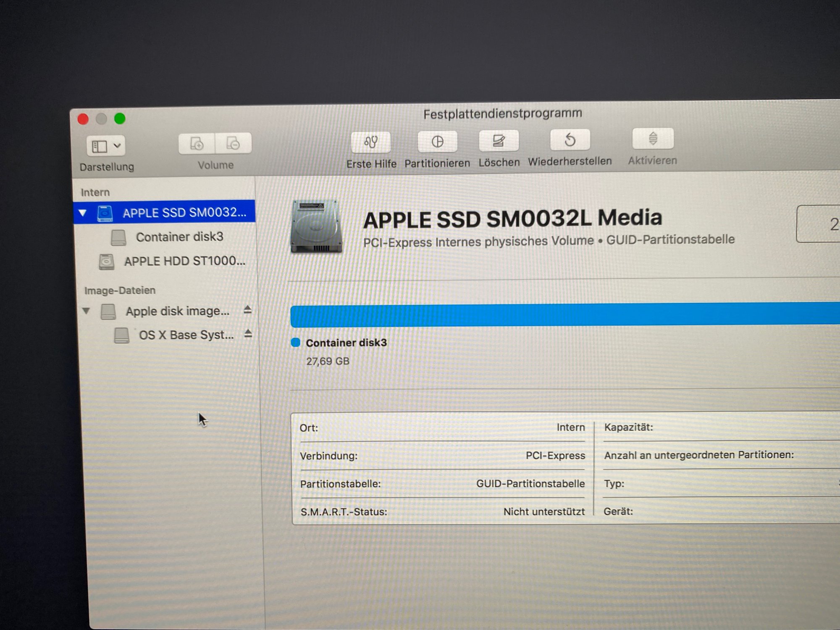840x630 pixels.
Task: Click the APPLE SSD sidebar drive icon
Action: [105, 213]
